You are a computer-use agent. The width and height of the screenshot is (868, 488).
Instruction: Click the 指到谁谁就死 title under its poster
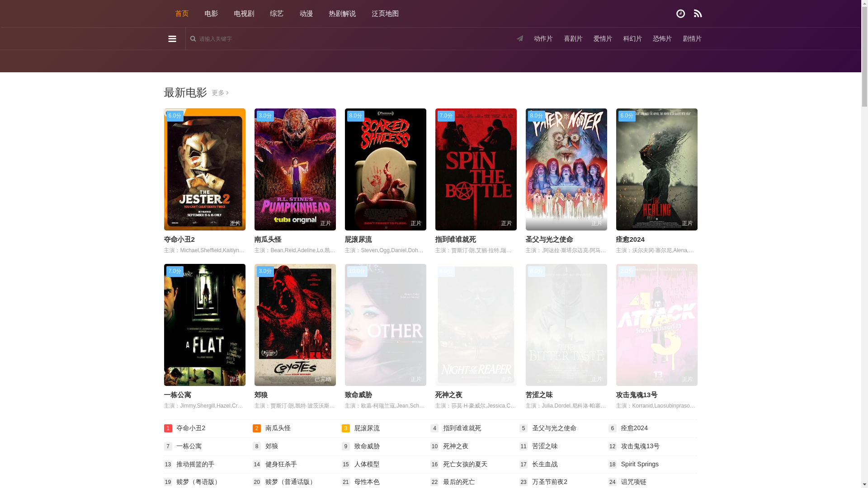456,239
